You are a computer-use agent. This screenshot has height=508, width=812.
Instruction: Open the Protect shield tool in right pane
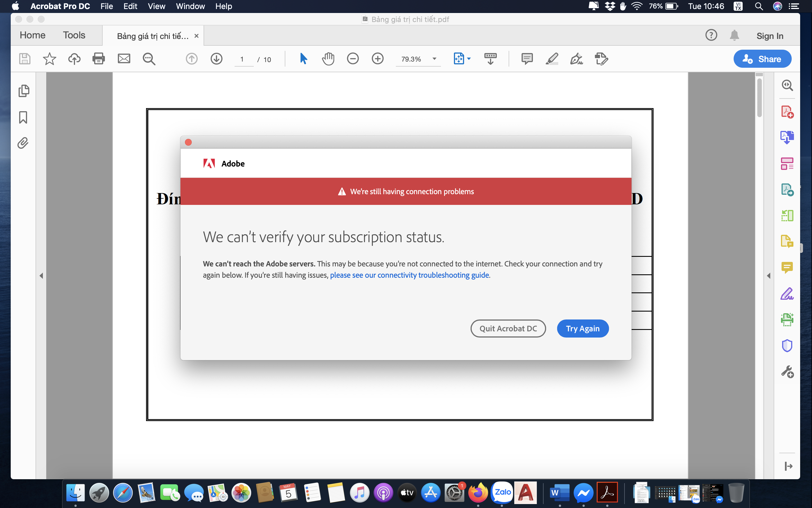(x=787, y=345)
